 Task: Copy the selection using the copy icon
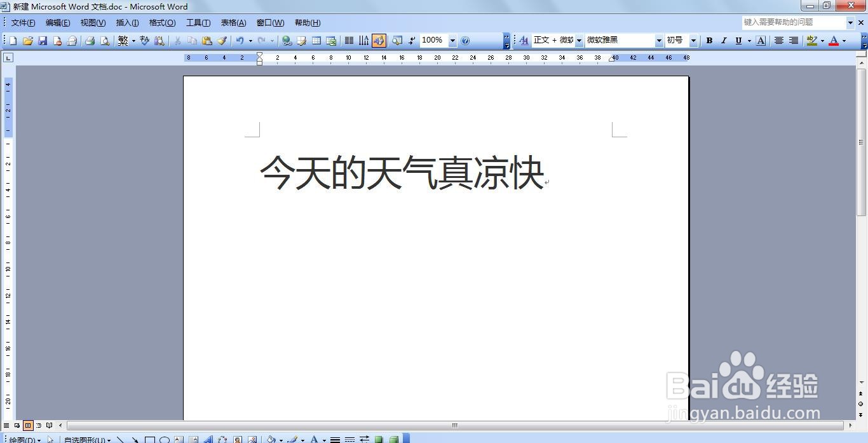(x=192, y=41)
